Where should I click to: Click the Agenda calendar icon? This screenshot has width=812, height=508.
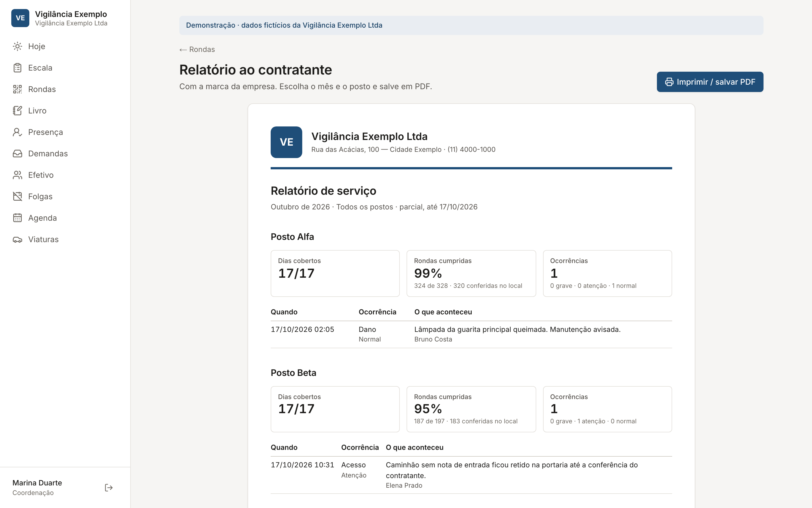[x=17, y=218]
